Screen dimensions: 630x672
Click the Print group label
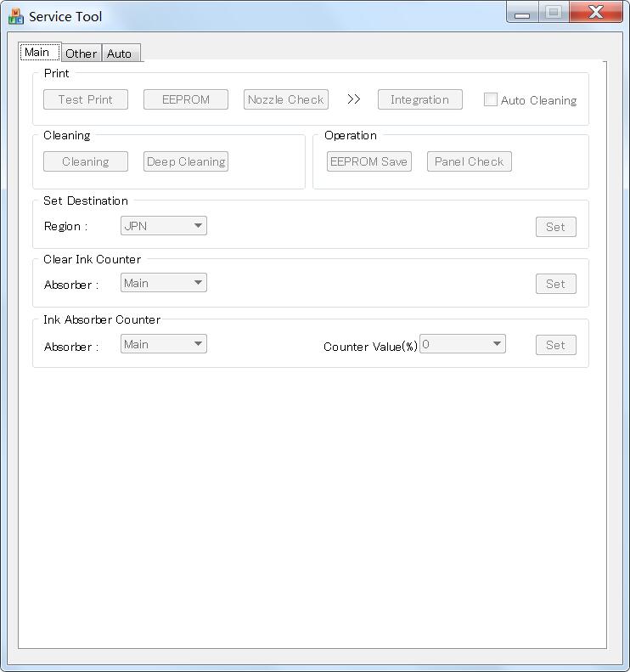pos(57,73)
